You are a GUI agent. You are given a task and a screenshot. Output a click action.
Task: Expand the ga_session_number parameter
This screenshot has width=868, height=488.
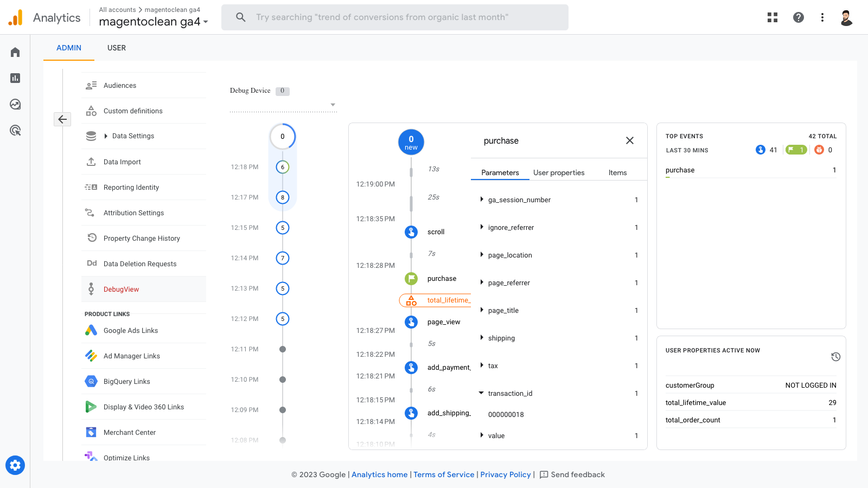coord(482,200)
